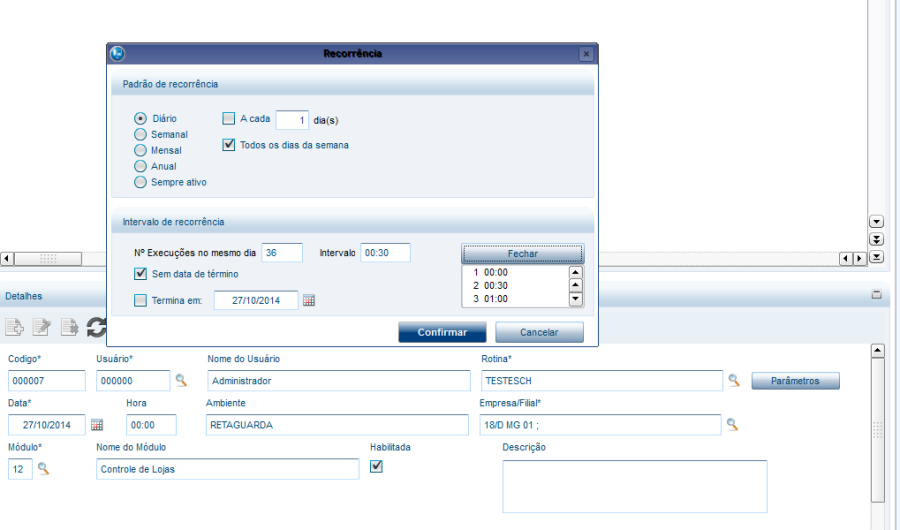Click the Padrão de recorrência section header
The width and height of the screenshot is (900, 530).
tap(352, 84)
